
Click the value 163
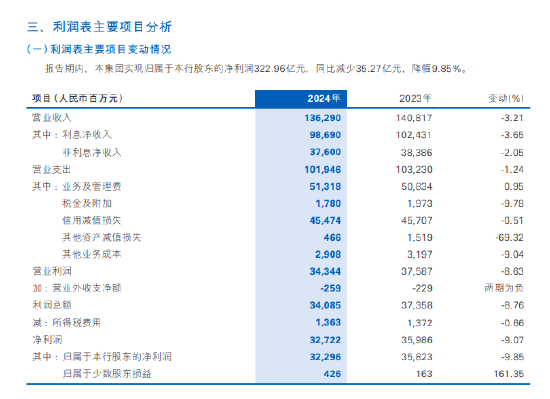click(x=424, y=374)
